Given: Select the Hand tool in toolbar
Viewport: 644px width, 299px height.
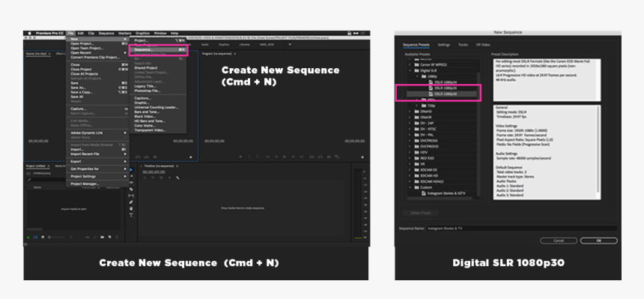Looking at the screenshot, I should 131,208.
